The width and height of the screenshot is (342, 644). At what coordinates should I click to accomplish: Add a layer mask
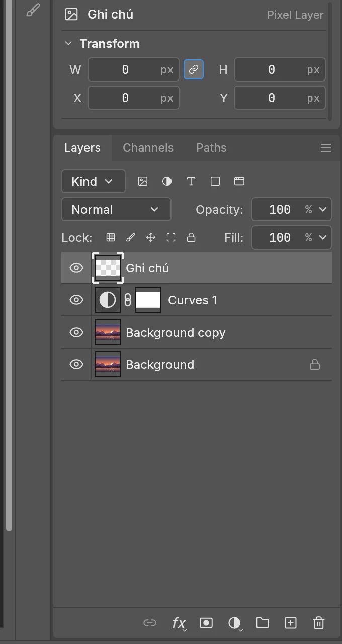[206, 623]
